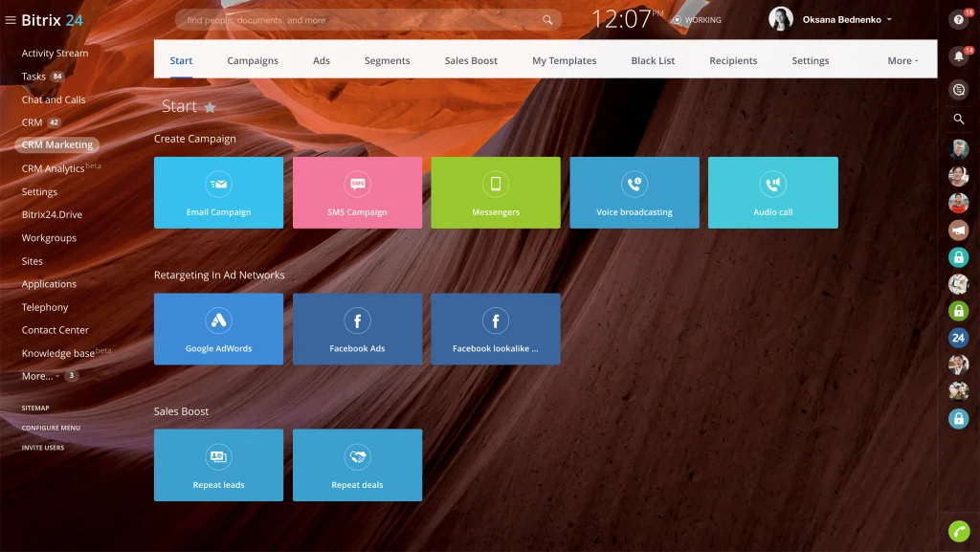Screen dimensions: 980x552
Task: Expand the More dropdown in tab bar
Action: tap(902, 60)
